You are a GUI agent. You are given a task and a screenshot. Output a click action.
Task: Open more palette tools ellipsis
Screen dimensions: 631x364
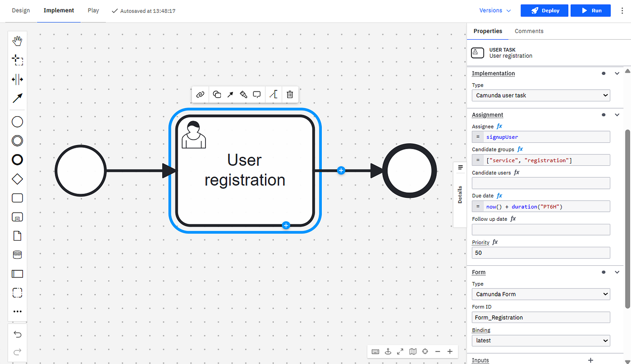pyautogui.click(x=17, y=311)
